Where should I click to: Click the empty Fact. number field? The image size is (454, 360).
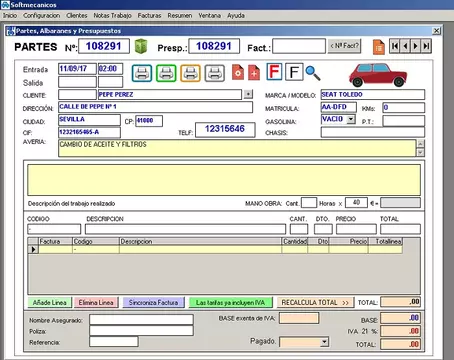(x=299, y=46)
